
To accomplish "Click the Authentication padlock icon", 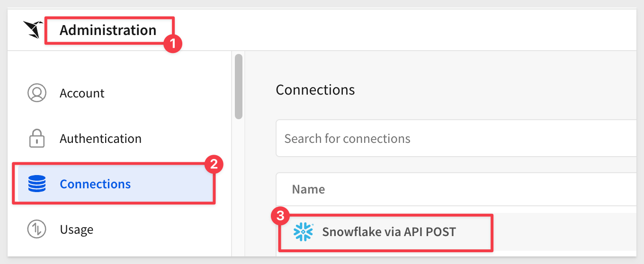I will [x=37, y=139].
